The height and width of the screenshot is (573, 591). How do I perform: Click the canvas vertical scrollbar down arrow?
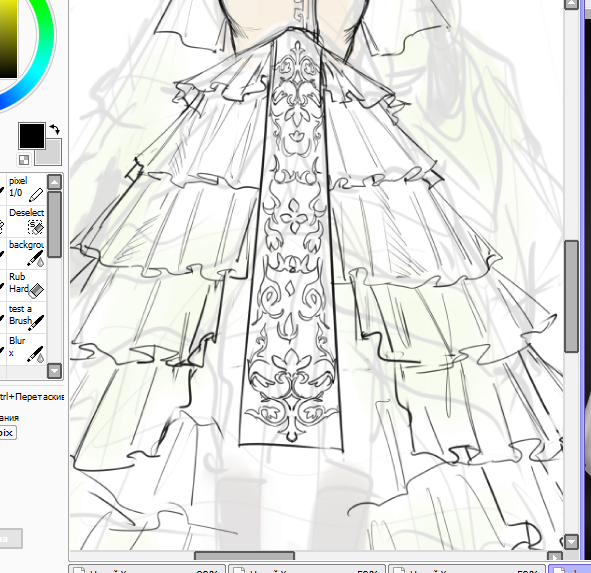(571, 542)
